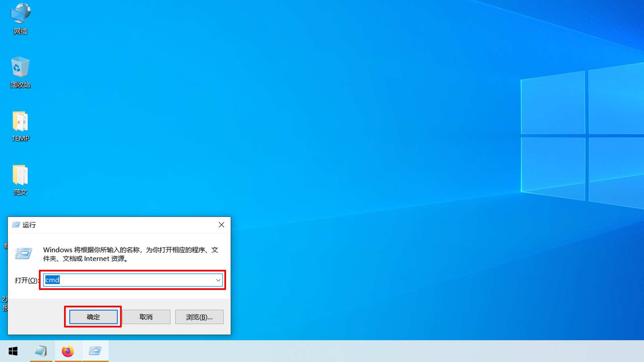Select the 回收站 recycle bin icon

tap(20, 72)
